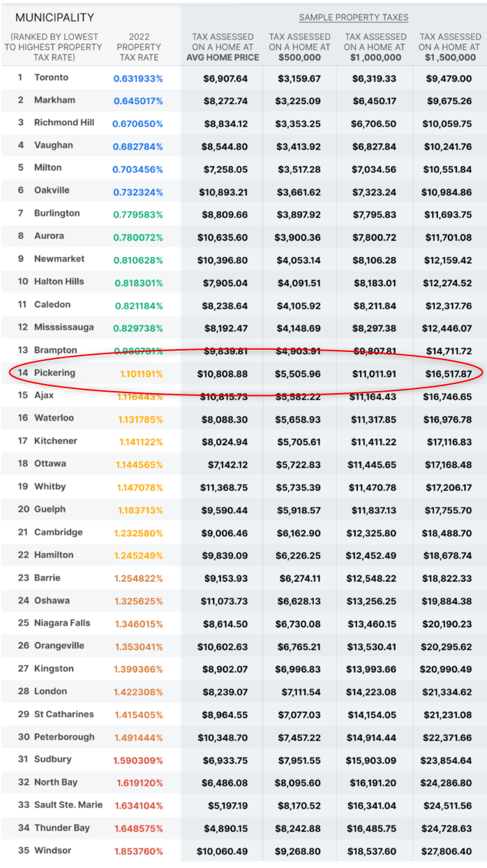Click the Toronto municipality name
This screenshot has width=487, height=868.
coord(52,78)
